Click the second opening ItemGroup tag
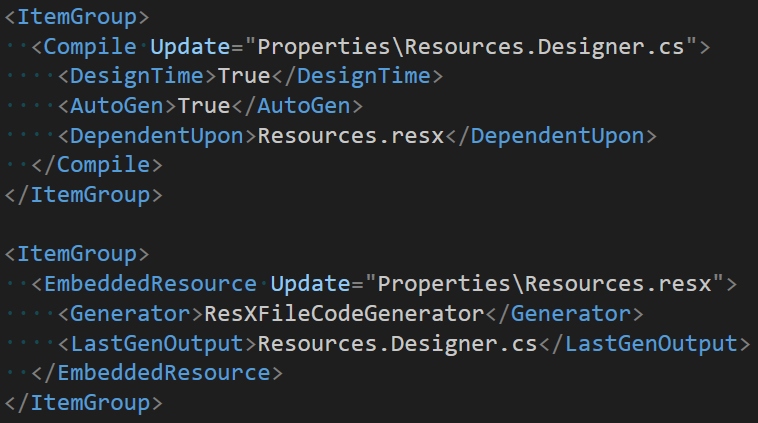Image resolution: width=758 pixels, height=423 pixels. point(77,254)
